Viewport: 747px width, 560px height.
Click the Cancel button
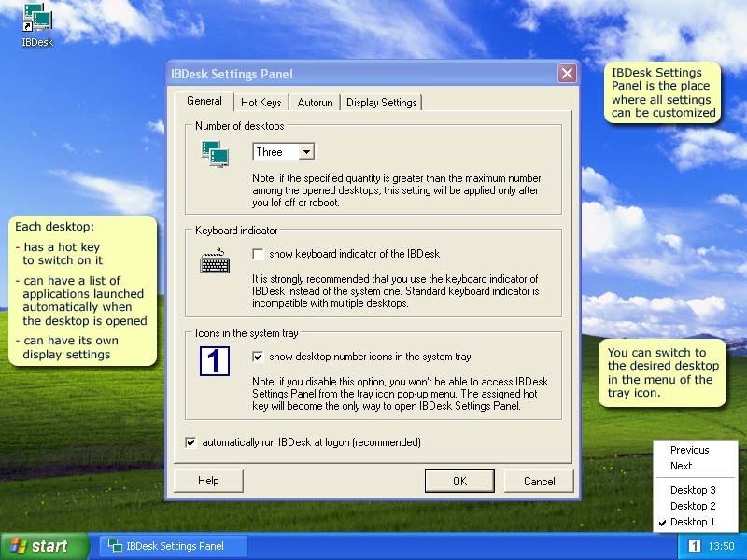(x=540, y=481)
